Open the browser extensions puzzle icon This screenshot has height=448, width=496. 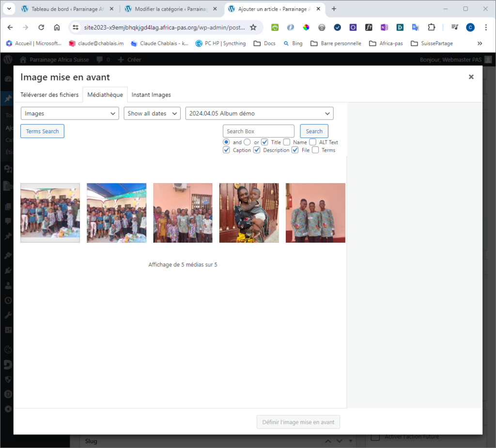pos(431,28)
